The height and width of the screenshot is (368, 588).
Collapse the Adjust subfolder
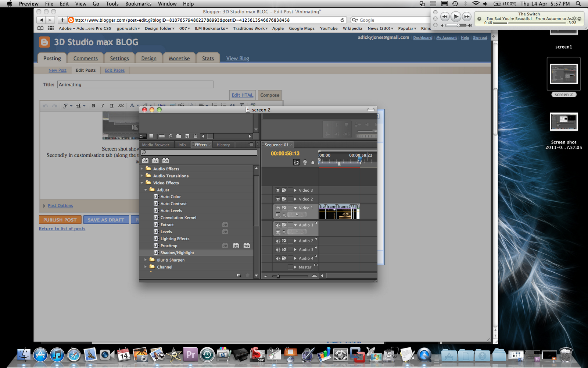(x=146, y=190)
